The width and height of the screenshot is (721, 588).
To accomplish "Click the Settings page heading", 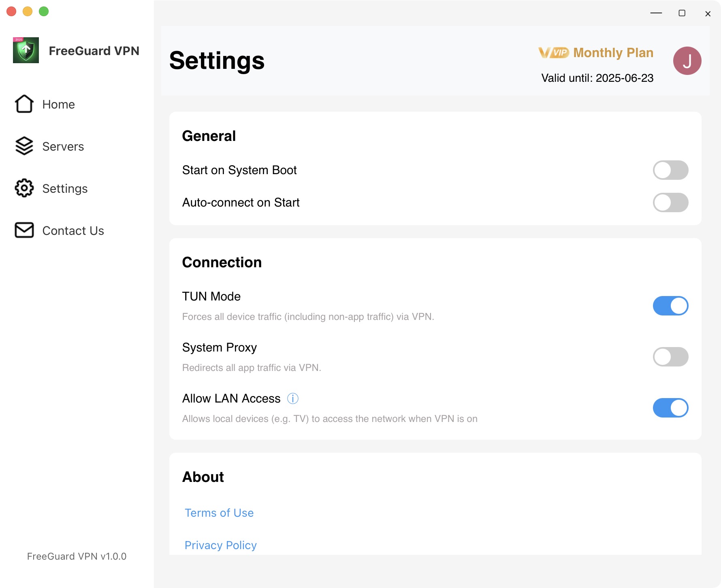I will click(217, 61).
